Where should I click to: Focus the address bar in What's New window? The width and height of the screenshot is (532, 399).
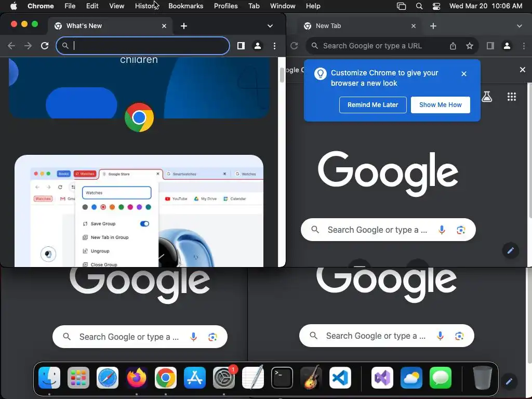click(x=143, y=46)
